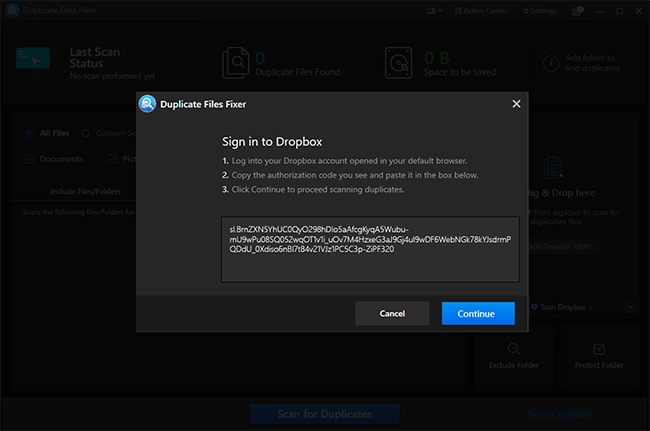Screen dimensions: 650x431
Task: Click Continue in the Dropbox sign-in dialog
Action: coord(478,313)
